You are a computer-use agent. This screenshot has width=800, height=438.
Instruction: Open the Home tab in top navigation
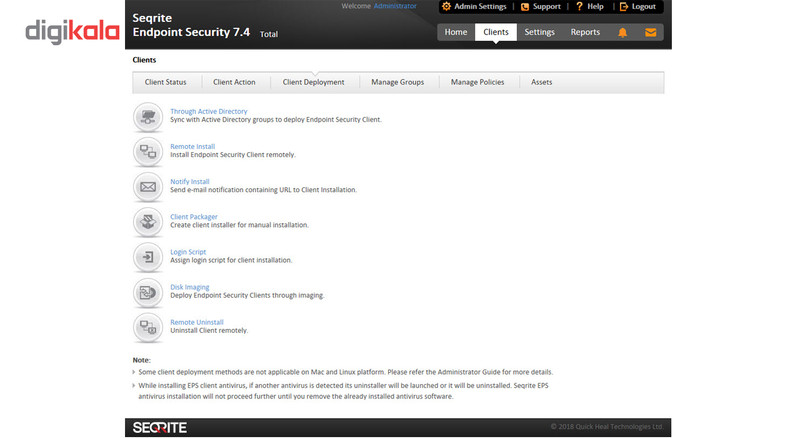pos(456,32)
